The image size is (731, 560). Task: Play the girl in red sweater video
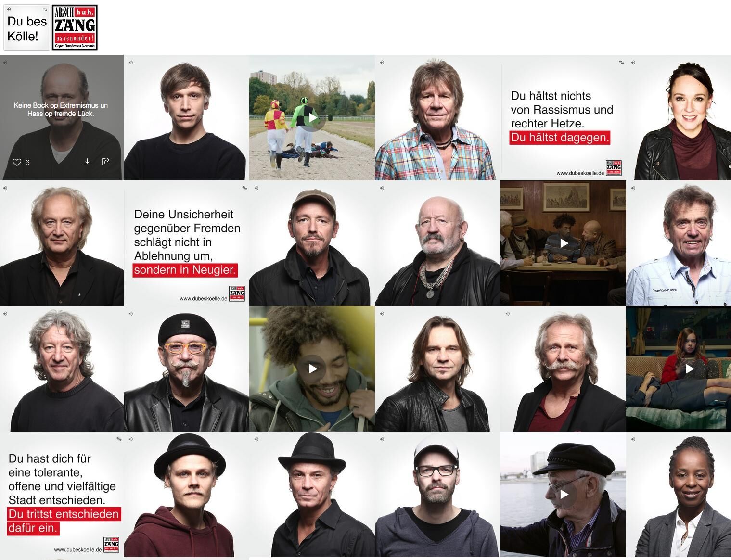point(689,369)
